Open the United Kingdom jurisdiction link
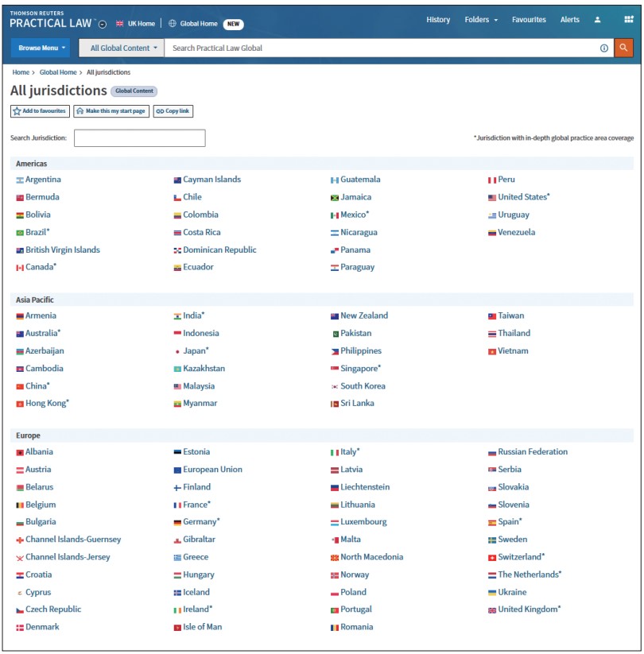Viewport: 644px width, 654px height. coord(528,609)
